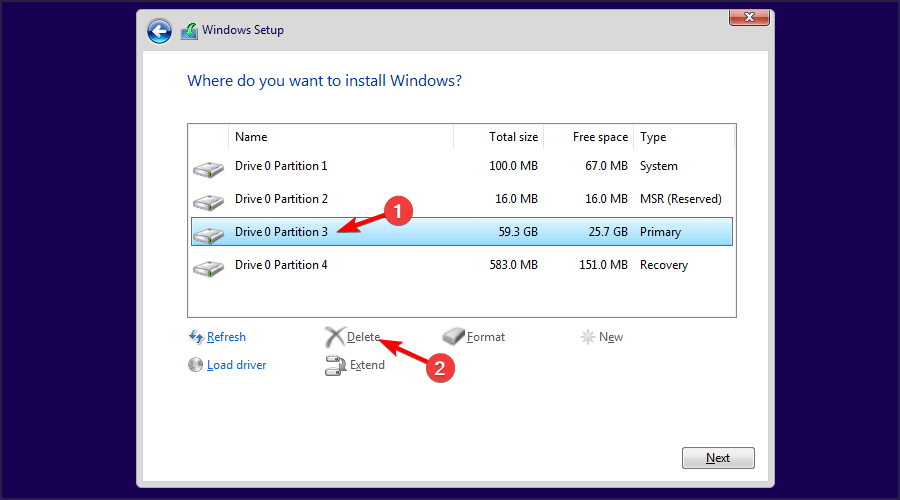
Task: Click the Load driver disc icon
Action: point(196,365)
